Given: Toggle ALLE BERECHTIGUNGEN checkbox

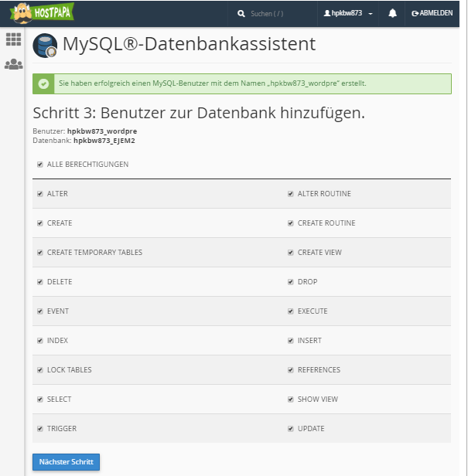Looking at the screenshot, I should point(39,165).
